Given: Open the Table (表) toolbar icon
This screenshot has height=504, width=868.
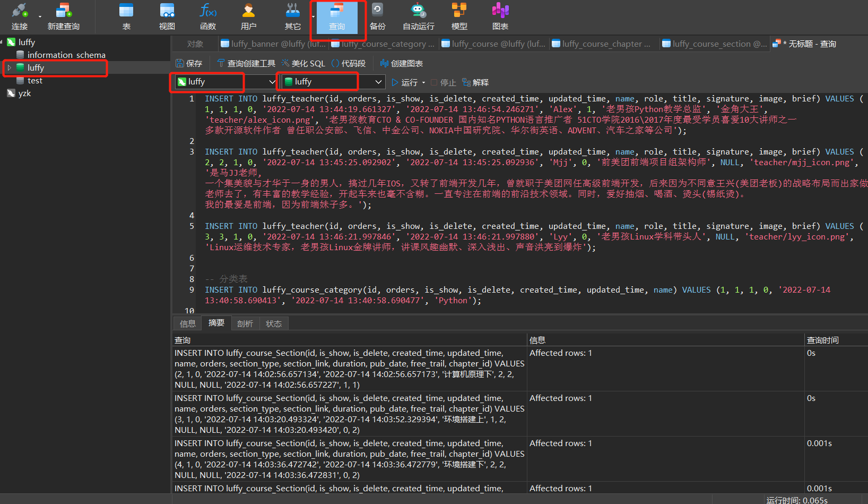Looking at the screenshot, I should tap(126, 17).
